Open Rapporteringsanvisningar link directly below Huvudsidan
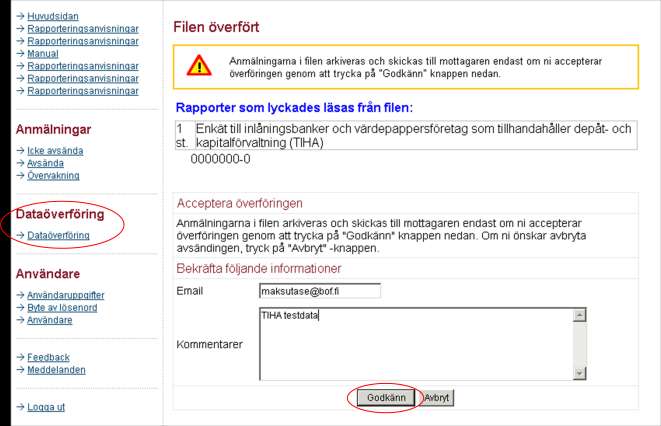The height and width of the screenshot is (426, 661). coord(83,29)
